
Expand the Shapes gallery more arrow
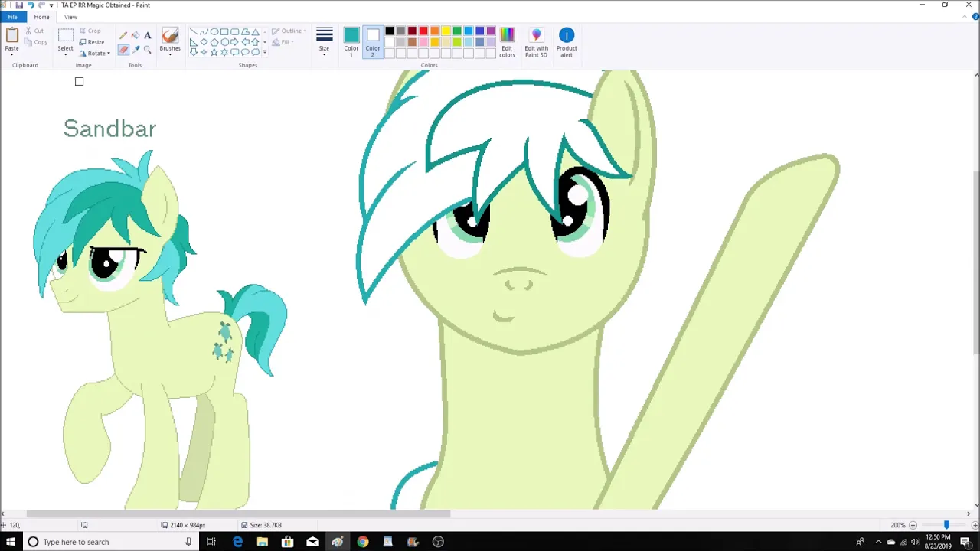(x=265, y=52)
